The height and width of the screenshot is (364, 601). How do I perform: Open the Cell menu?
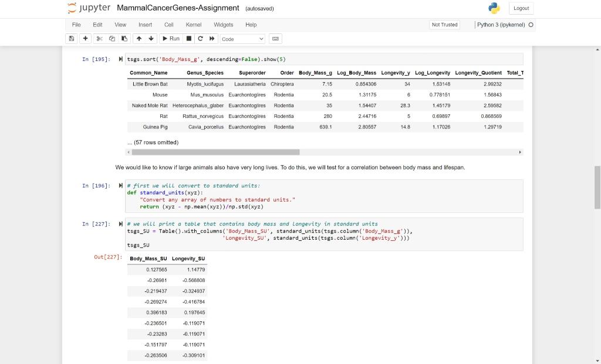168,25
